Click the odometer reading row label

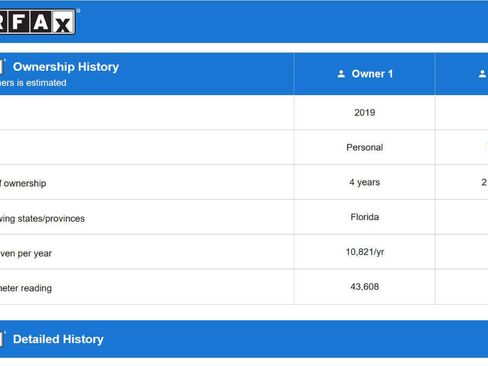point(26,288)
